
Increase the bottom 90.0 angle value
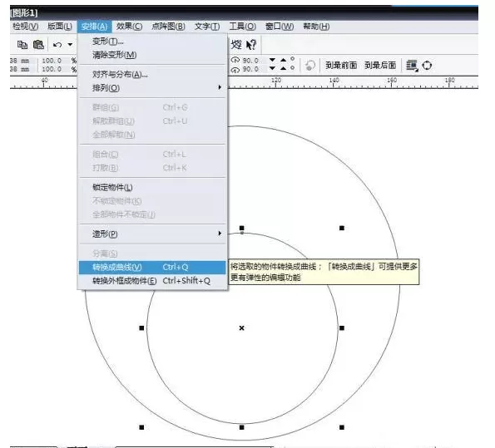(x=283, y=68)
